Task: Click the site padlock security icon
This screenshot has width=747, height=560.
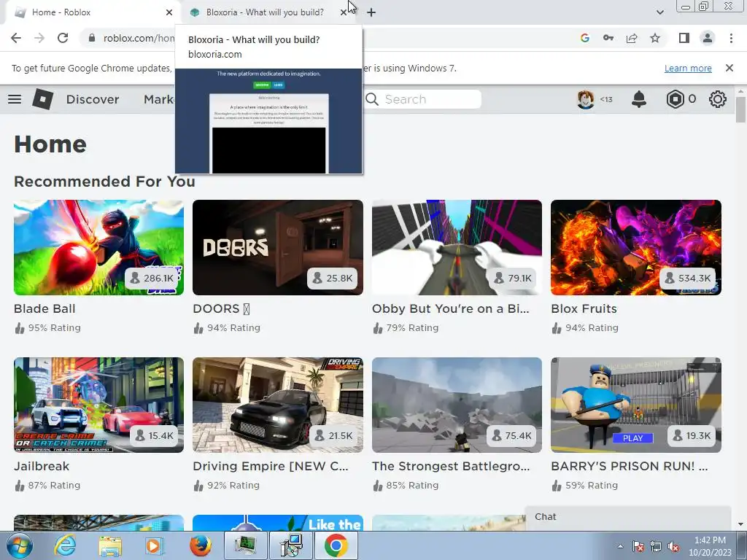Action: [92, 38]
